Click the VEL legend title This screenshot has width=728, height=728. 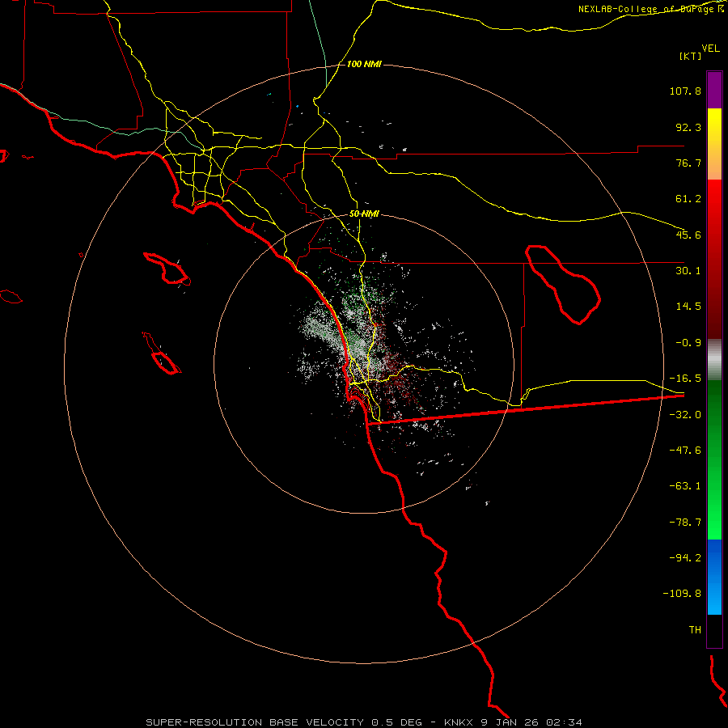(x=711, y=49)
